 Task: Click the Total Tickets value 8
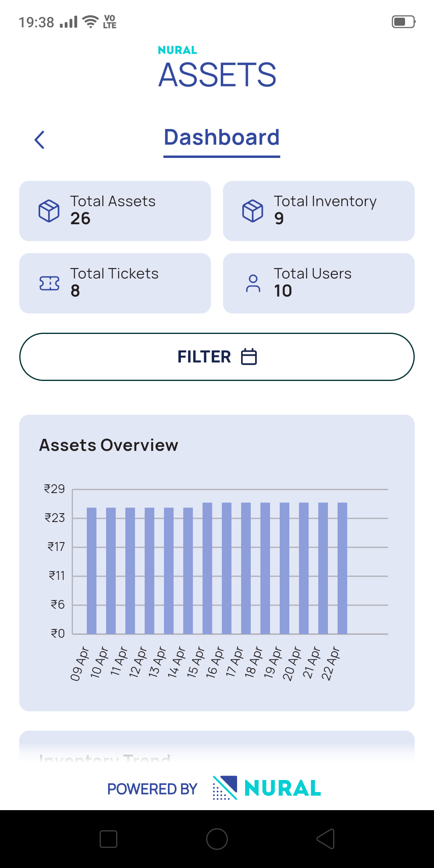pos(75,291)
